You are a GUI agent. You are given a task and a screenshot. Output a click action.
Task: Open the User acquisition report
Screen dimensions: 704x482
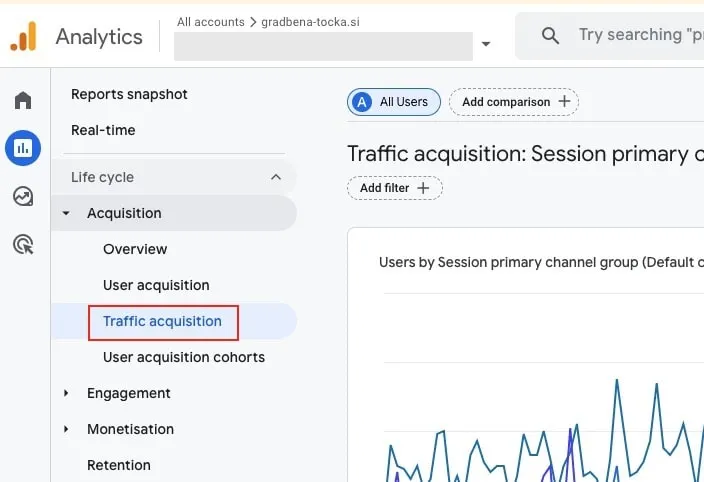[x=156, y=285]
